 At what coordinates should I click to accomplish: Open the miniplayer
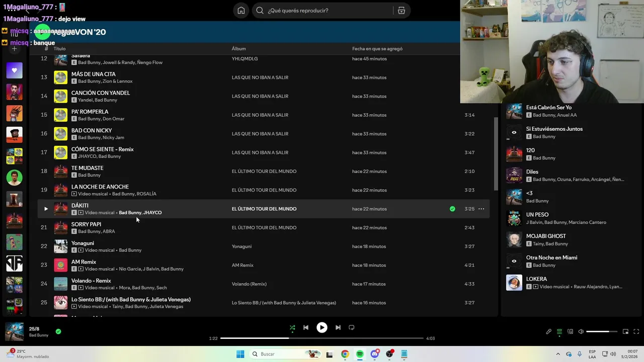625,332
